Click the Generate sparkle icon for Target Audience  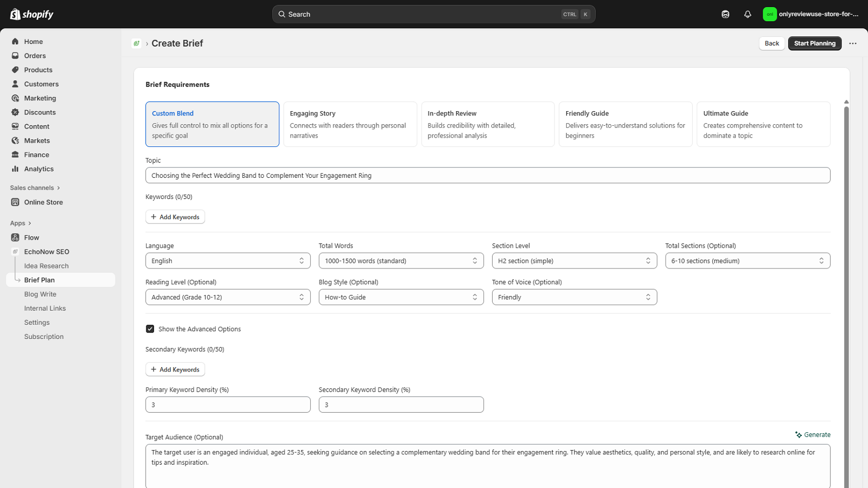pyautogui.click(x=797, y=434)
